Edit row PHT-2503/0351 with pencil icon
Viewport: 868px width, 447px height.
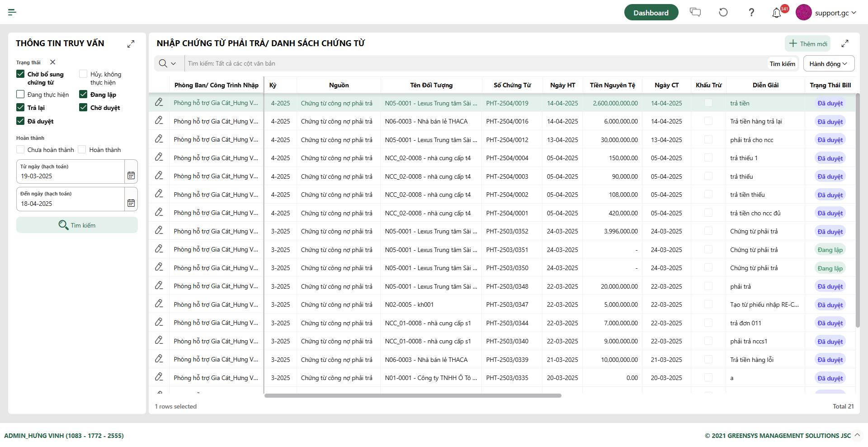[159, 249]
